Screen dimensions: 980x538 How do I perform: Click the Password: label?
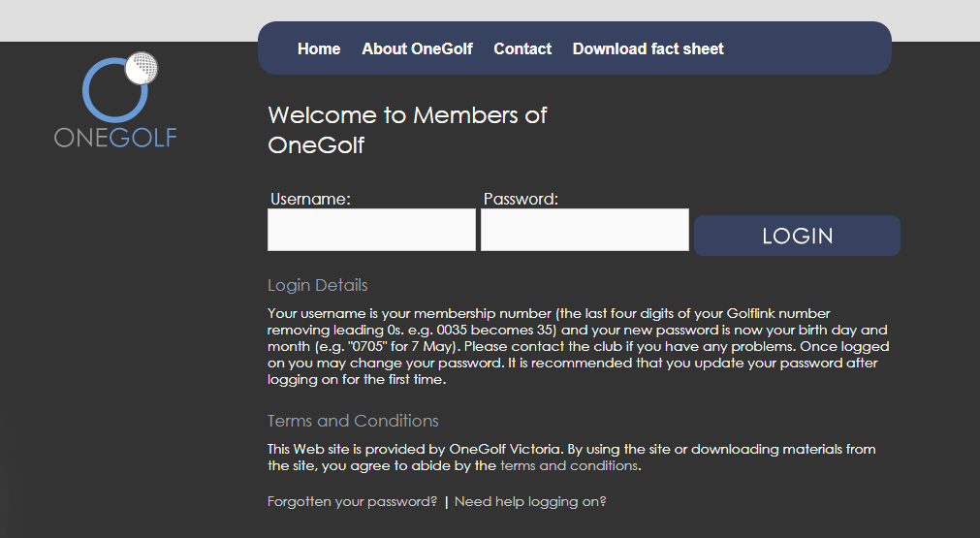tap(521, 199)
